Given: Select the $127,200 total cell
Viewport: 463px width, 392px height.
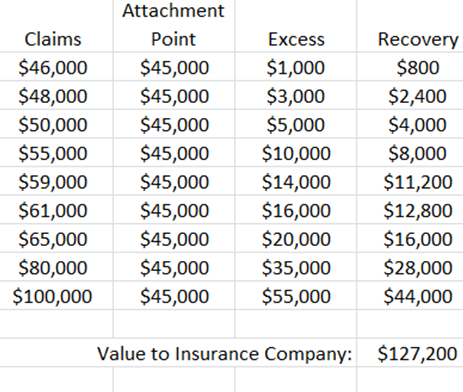Looking at the screenshot, I should [417, 353].
